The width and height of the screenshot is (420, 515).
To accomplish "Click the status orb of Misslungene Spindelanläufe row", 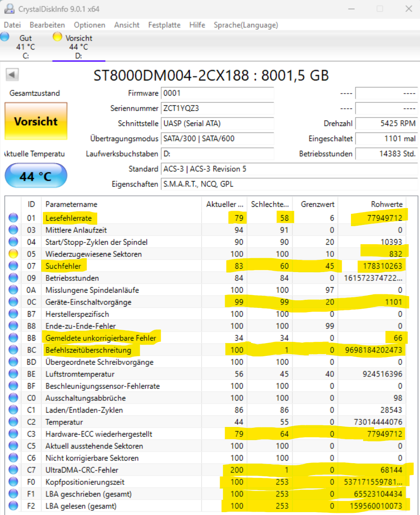I will click(13, 290).
